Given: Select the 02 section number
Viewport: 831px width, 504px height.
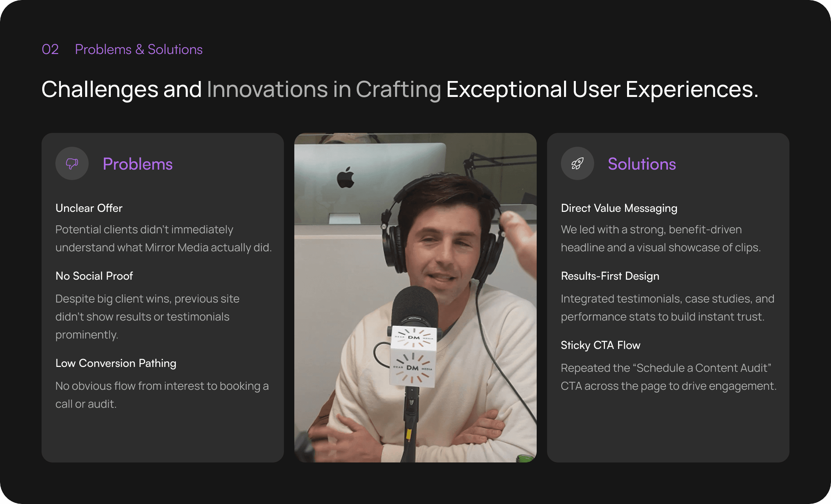Looking at the screenshot, I should point(50,49).
